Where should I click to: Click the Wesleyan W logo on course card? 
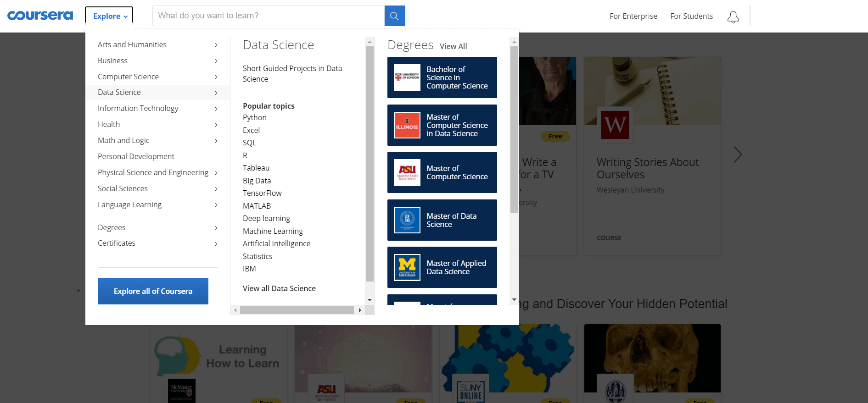coord(615,125)
